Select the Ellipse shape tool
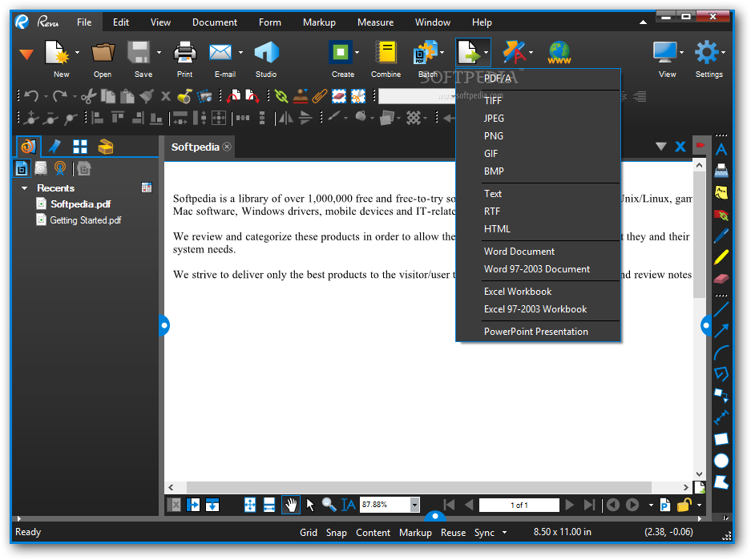 click(x=721, y=461)
